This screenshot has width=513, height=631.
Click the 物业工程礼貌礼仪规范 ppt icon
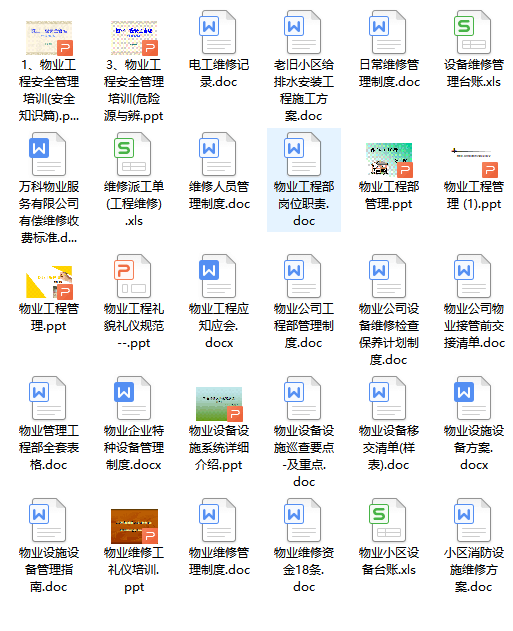(x=133, y=276)
